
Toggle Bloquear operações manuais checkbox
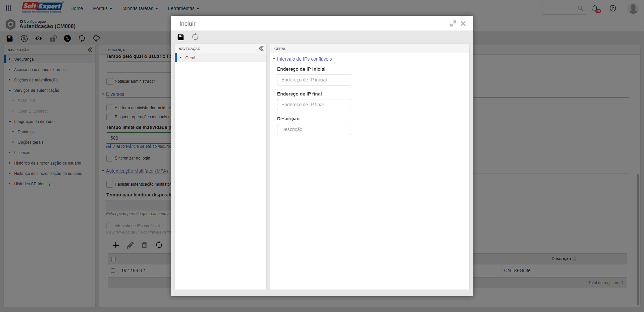110,117
